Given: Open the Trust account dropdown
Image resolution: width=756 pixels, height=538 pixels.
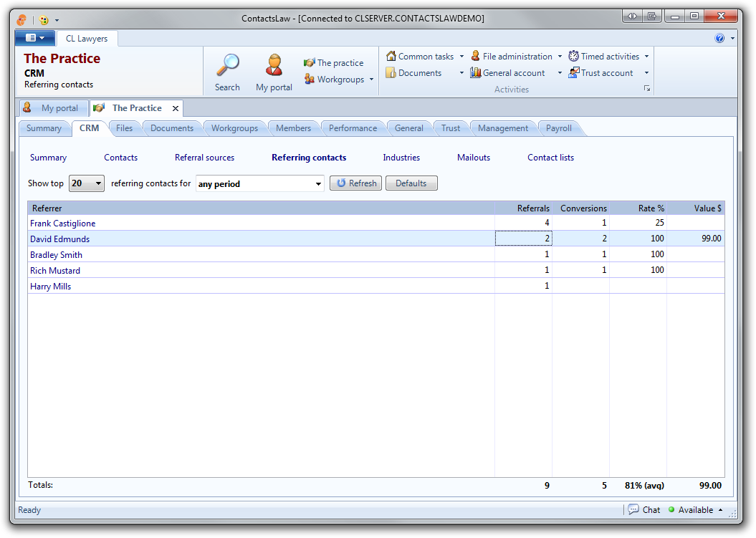Looking at the screenshot, I should pos(646,73).
